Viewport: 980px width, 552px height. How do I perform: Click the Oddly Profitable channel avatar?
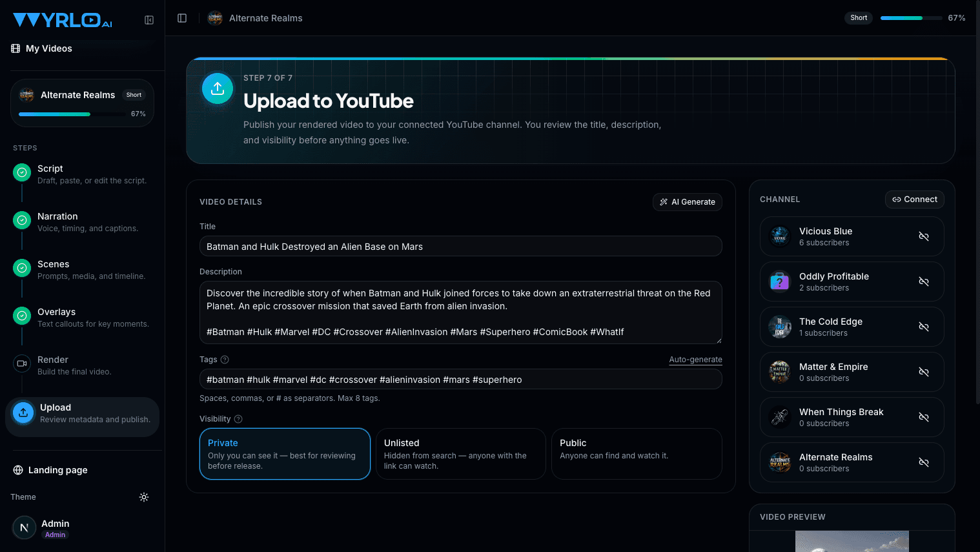click(780, 281)
